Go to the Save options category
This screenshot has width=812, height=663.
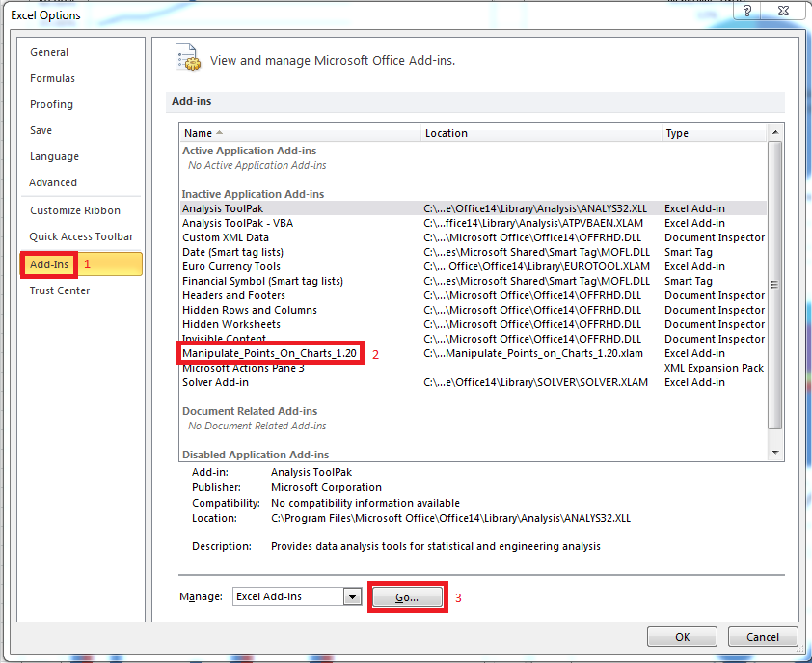41,130
